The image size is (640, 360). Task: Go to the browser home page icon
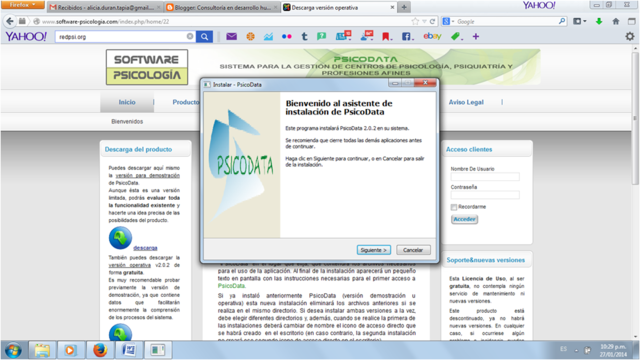(x=616, y=21)
